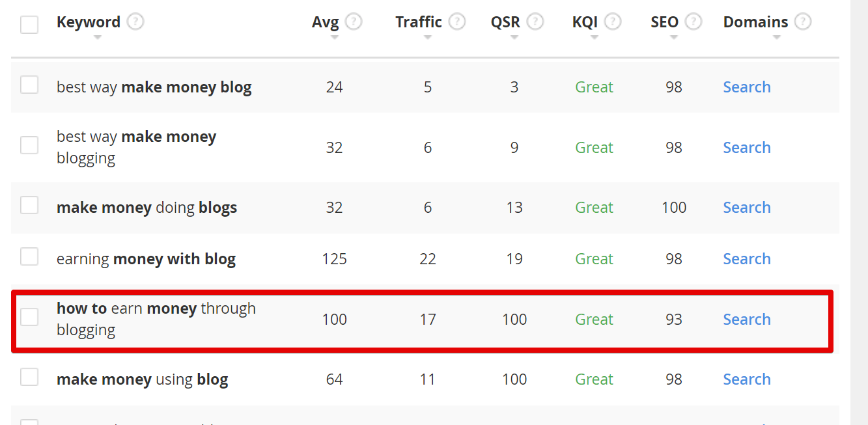868x425 pixels.
Task: Check the 'best way make money blog' row
Action: (29, 85)
